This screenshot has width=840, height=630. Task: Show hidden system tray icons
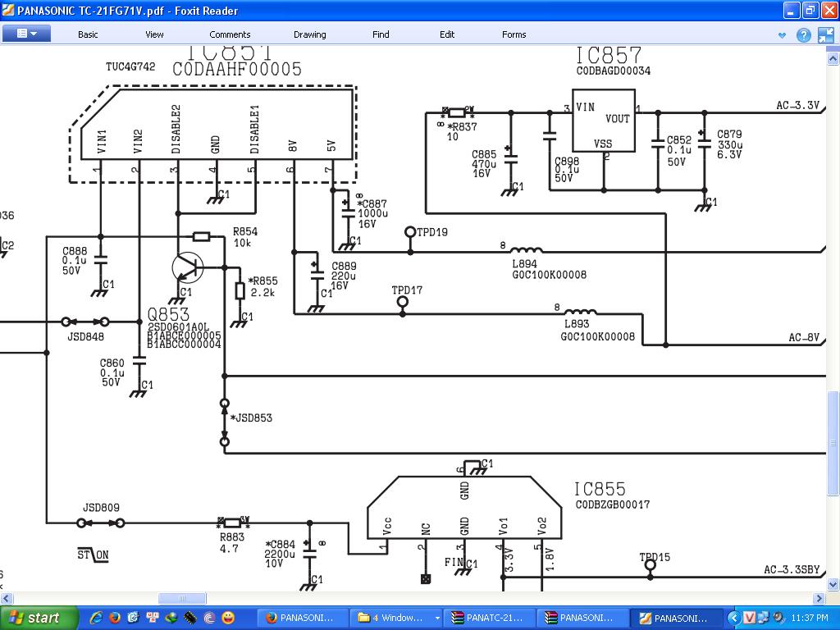[x=735, y=618]
